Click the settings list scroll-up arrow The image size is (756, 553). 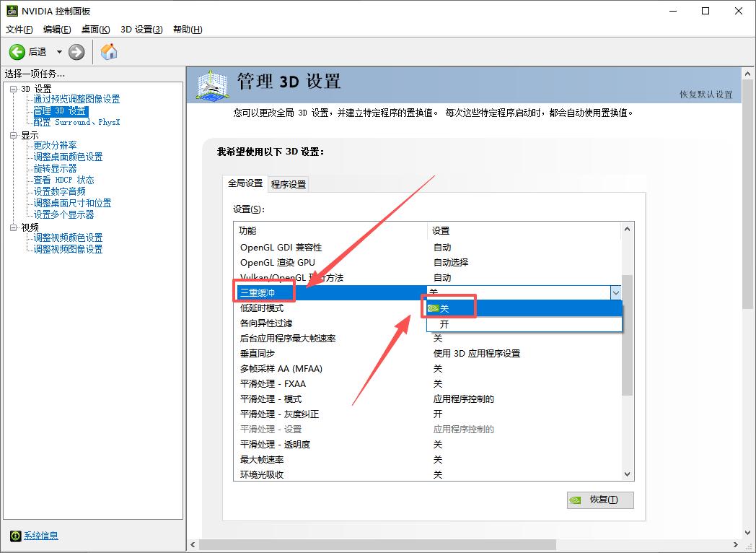click(628, 229)
